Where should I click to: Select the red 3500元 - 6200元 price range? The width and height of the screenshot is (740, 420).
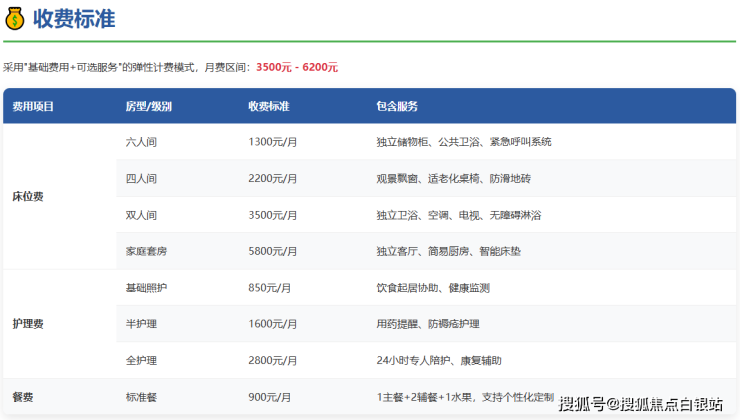tap(297, 67)
